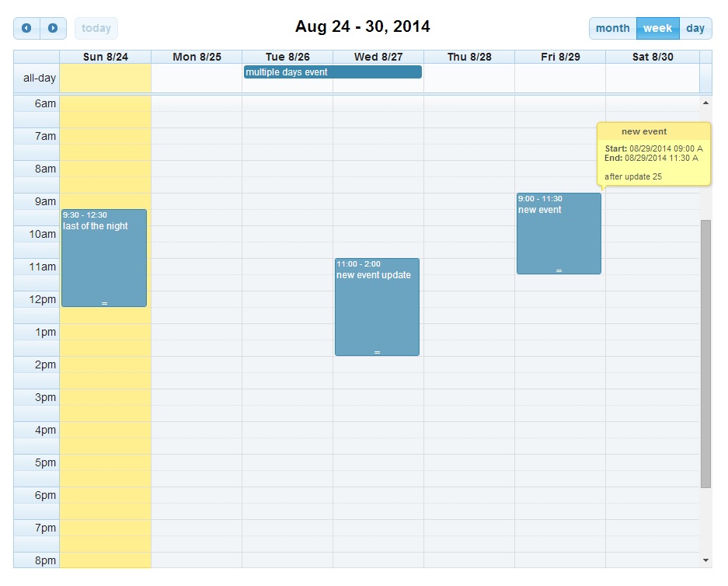Click the new event tooltip popup
Screen dimensions: 728x586
[653, 154]
